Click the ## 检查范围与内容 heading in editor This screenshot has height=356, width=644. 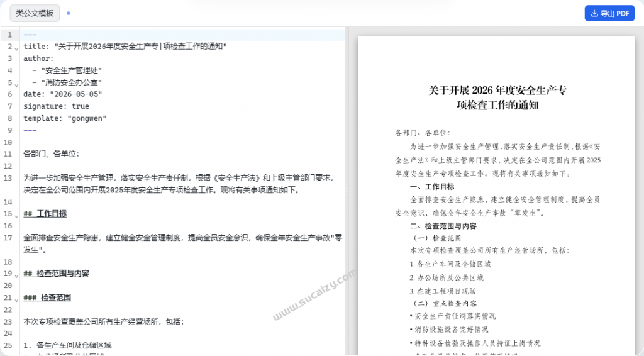click(56, 274)
